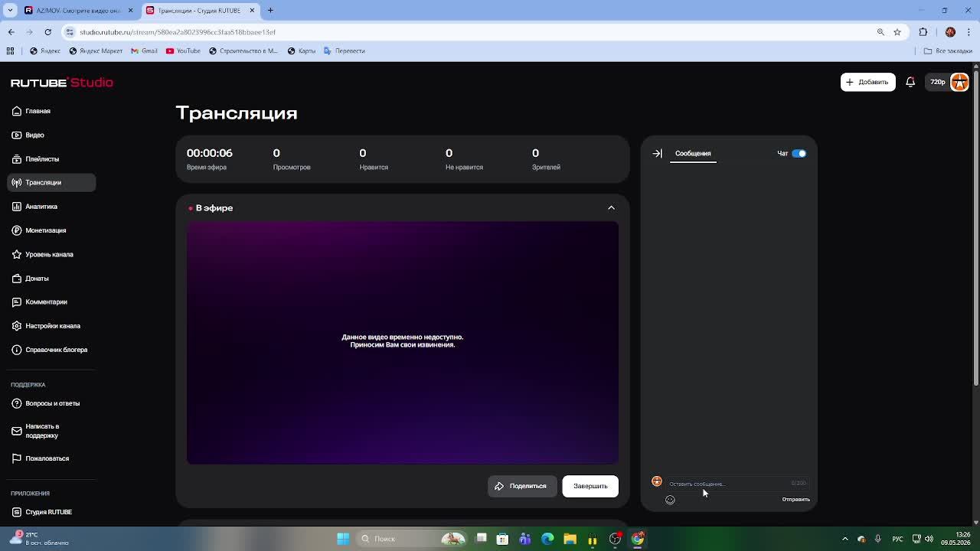Open YouTube bookmark
The image size is (980, 551).
(183, 51)
